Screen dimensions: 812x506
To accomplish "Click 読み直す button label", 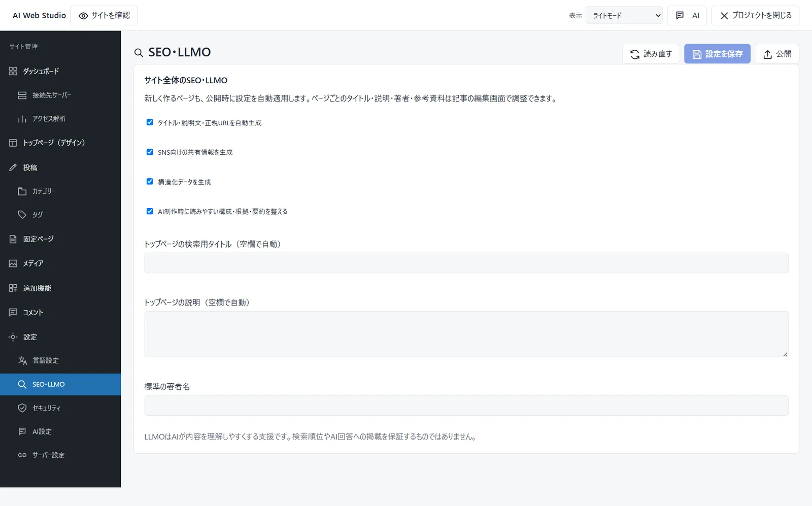I will coord(658,54).
